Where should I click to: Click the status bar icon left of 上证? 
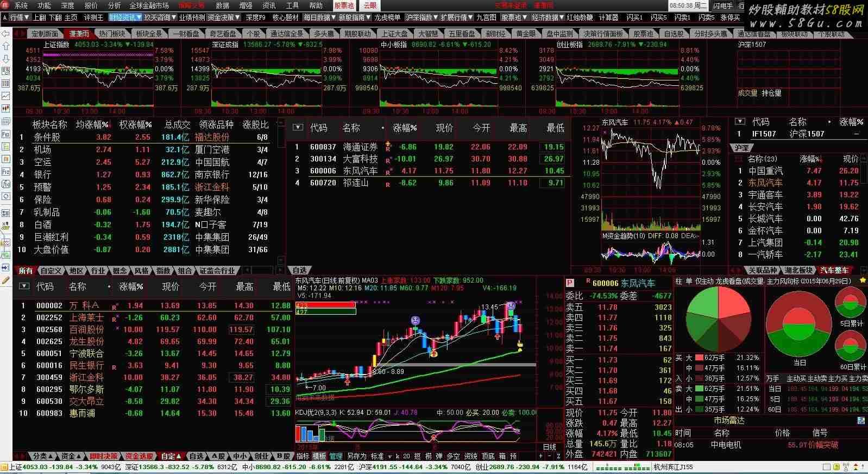point(4,467)
